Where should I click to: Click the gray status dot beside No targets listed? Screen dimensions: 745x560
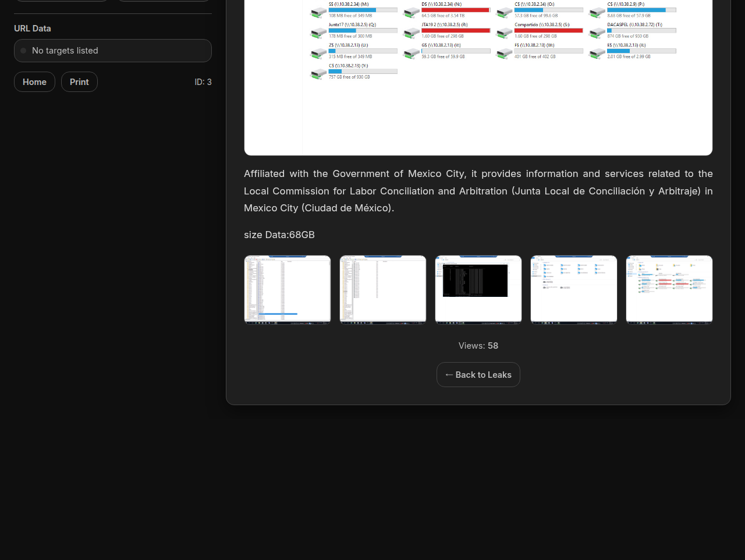(23, 51)
